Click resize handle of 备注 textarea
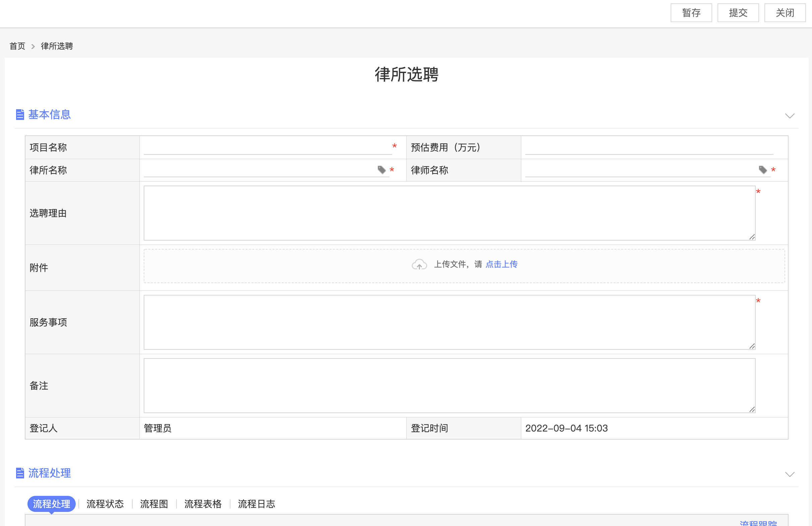Viewport: 812px width, 526px height. [752, 410]
